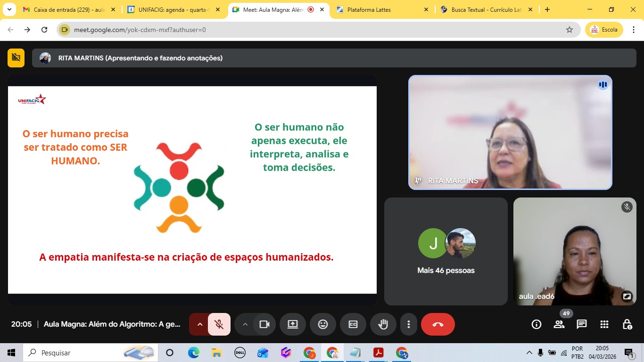
Task: Expand the audio settings chevron
Action: [x=199, y=324]
